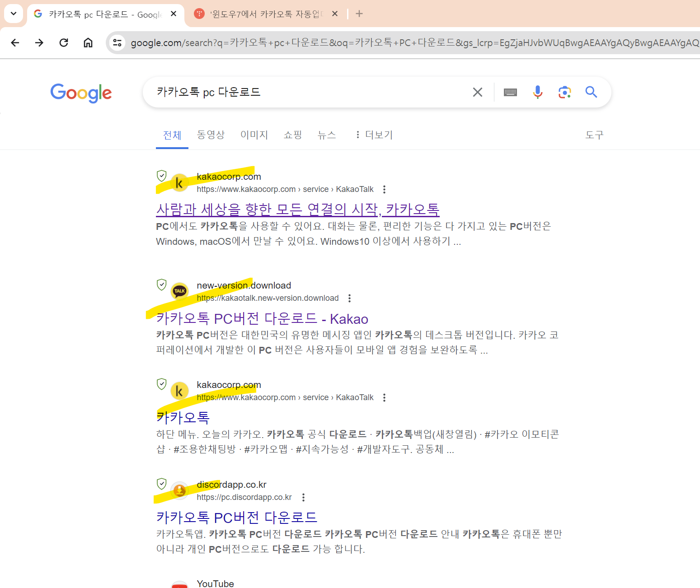Open the 도구 search tools
Image resolution: width=700 pixels, height=588 pixels.
(595, 135)
